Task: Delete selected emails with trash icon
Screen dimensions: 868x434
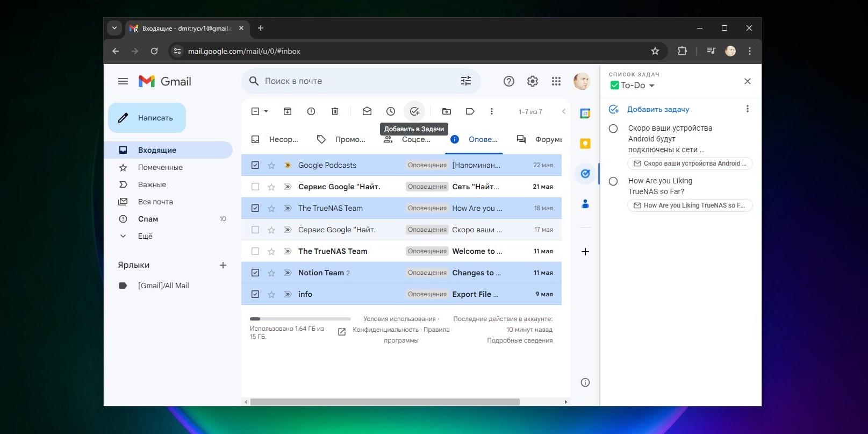Action: tap(335, 111)
